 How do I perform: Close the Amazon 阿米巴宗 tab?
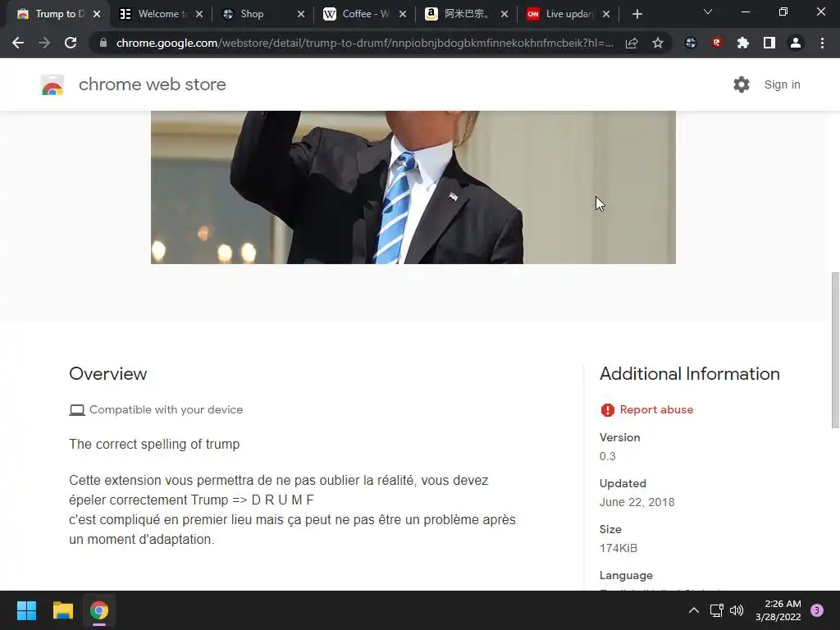(504, 14)
